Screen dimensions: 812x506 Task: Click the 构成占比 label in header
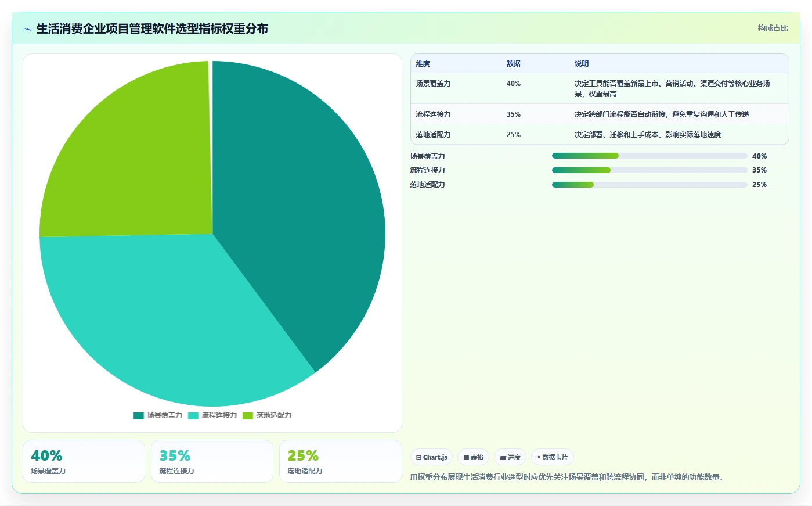[773, 28]
